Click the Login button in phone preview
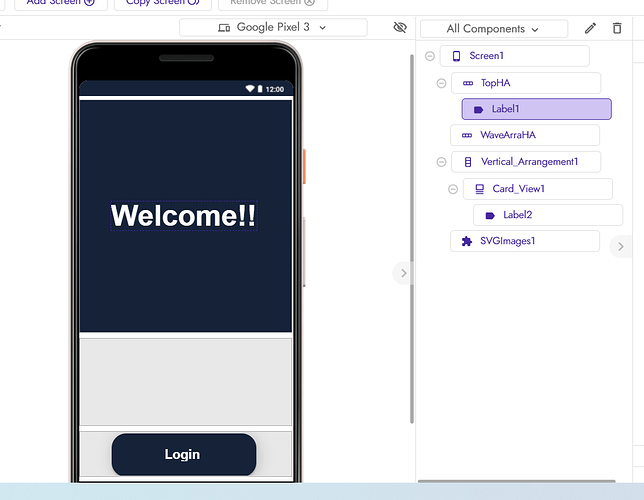Viewport: 644px width, 500px height. 184,454
